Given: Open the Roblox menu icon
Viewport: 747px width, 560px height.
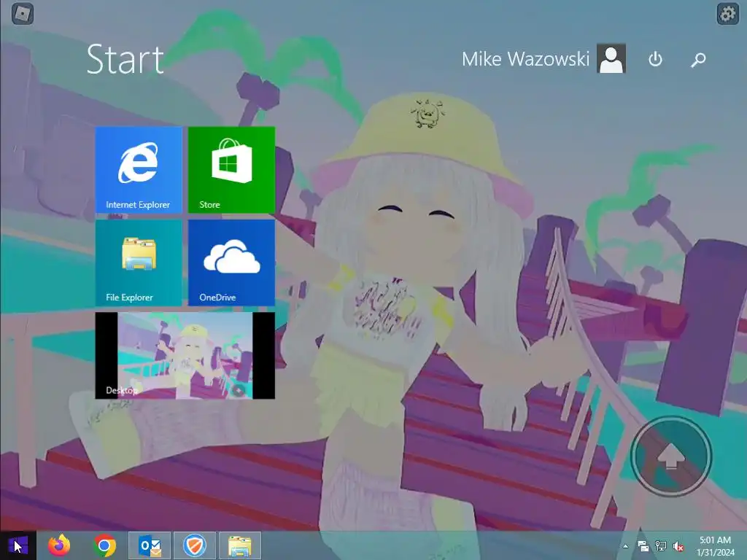Looking at the screenshot, I should (x=23, y=13).
